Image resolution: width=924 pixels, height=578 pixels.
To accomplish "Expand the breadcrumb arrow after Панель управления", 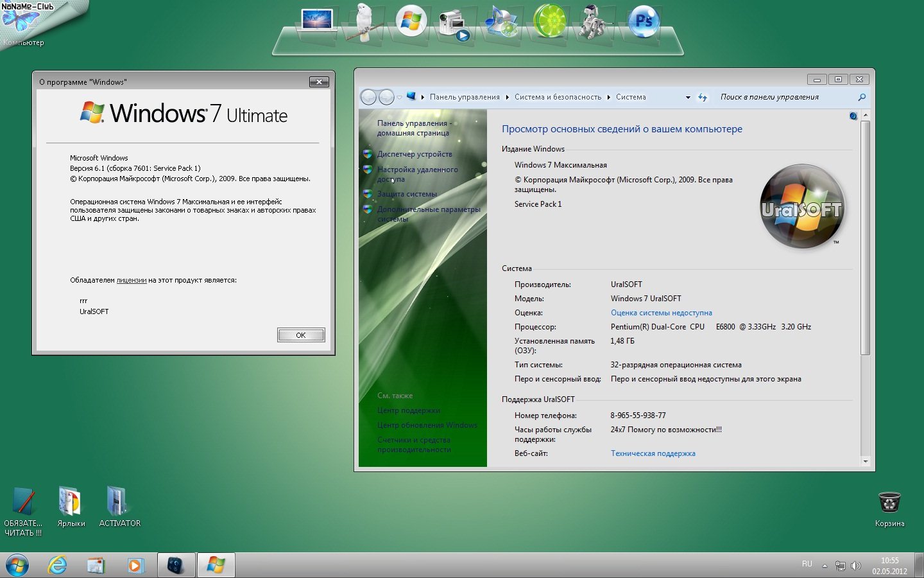I will [x=507, y=98].
